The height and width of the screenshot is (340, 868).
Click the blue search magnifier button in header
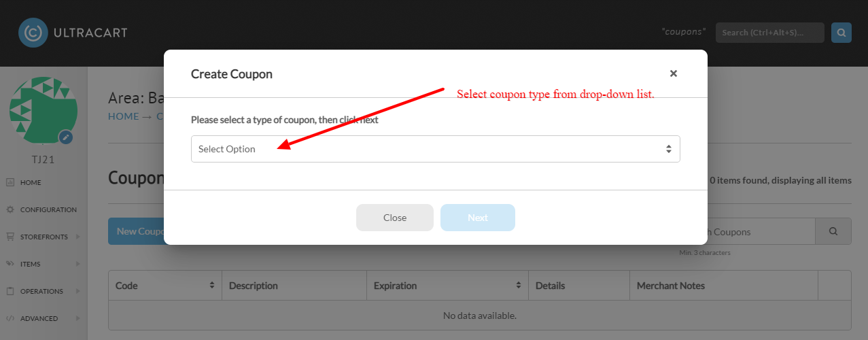point(841,33)
